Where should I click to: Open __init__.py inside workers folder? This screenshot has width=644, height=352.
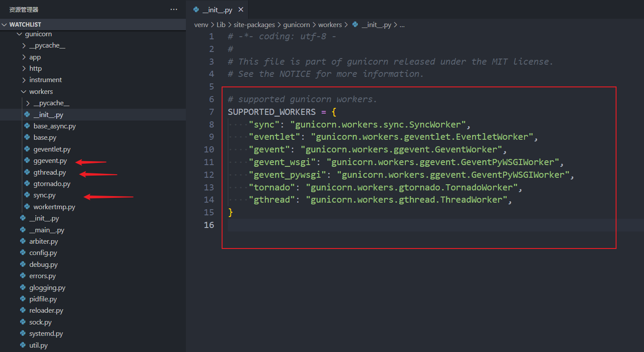(x=93, y=115)
